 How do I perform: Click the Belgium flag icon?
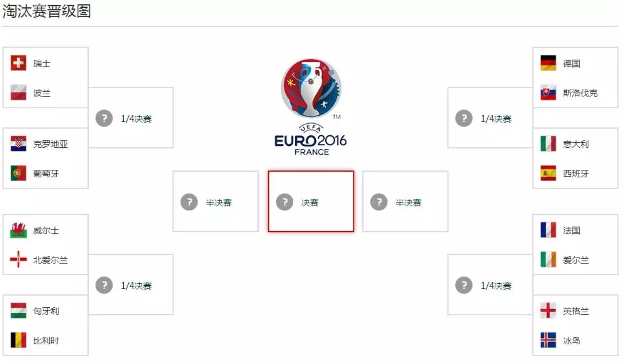click(x=18, y=340)
